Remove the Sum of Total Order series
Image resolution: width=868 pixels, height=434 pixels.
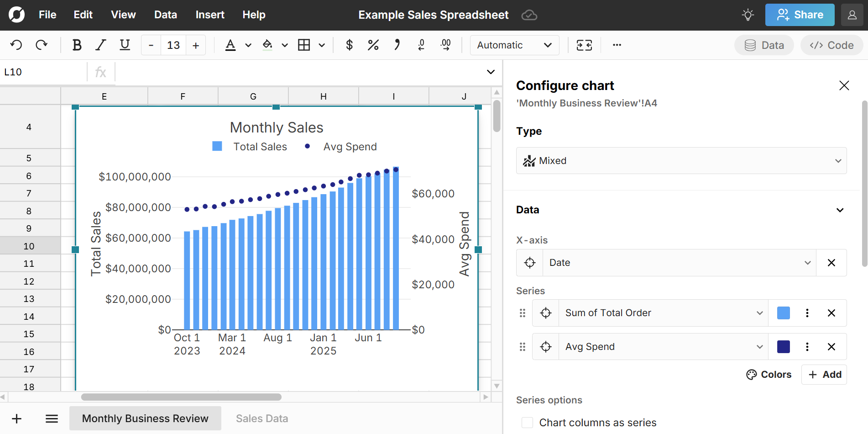click(831, 313)
